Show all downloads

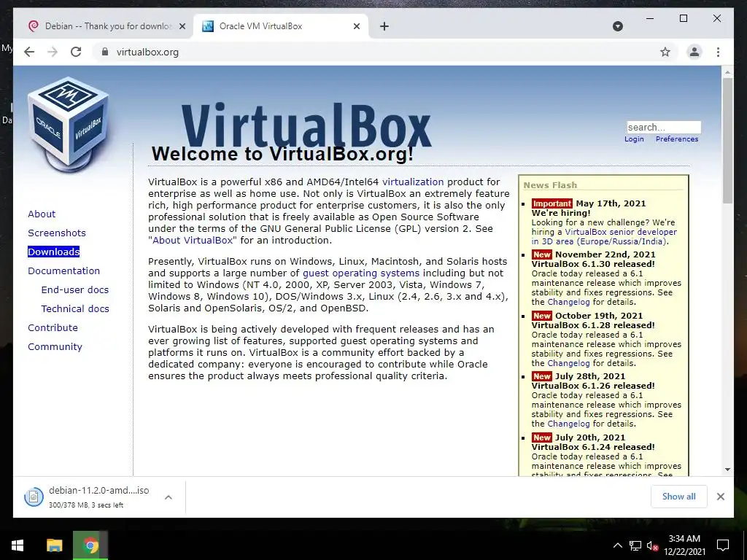click(678, 496)
